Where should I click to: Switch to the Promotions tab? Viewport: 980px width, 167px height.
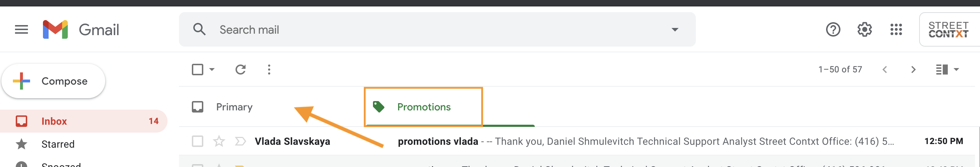(x=424, y=107)
